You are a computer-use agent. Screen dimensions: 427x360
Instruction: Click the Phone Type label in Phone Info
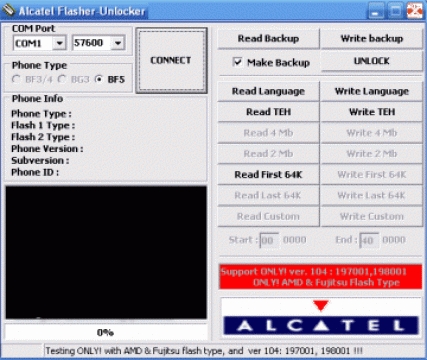[41, 114]
